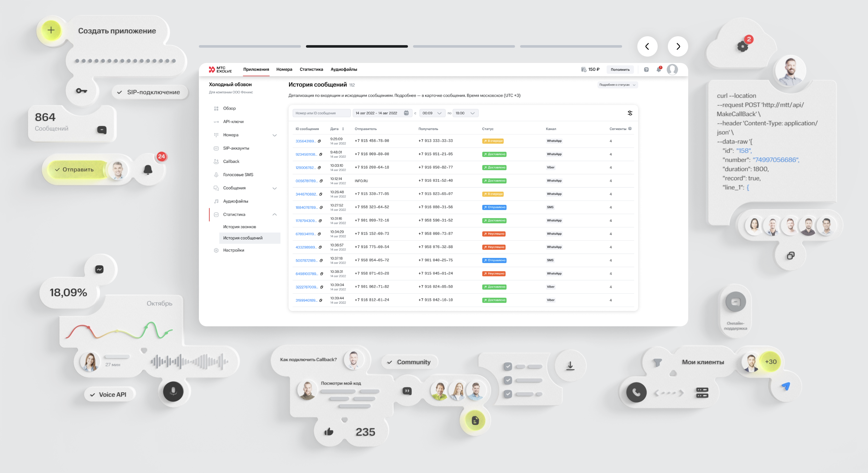Screen dimensions: 868x473
Task: Click the green Отправить button
Action: 77,169
